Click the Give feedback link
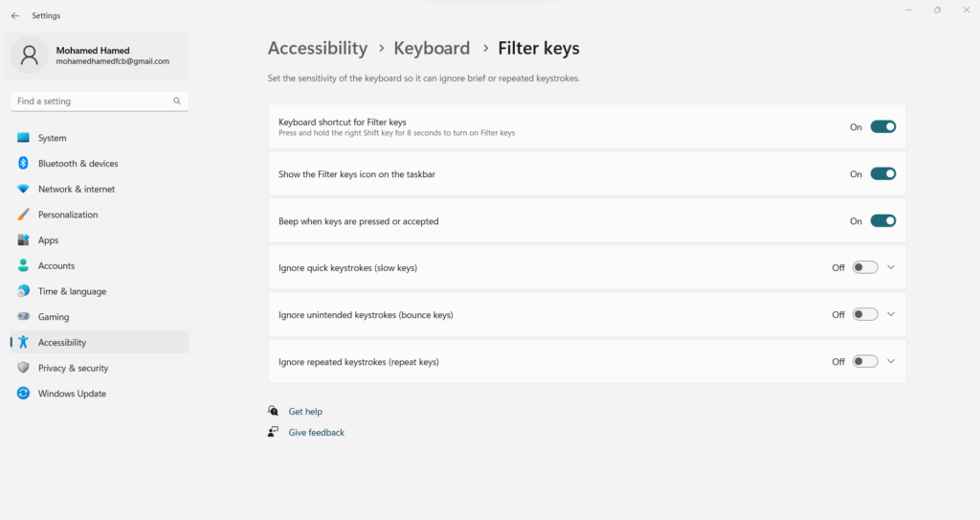Screen dimensions: 980x520 316,433
